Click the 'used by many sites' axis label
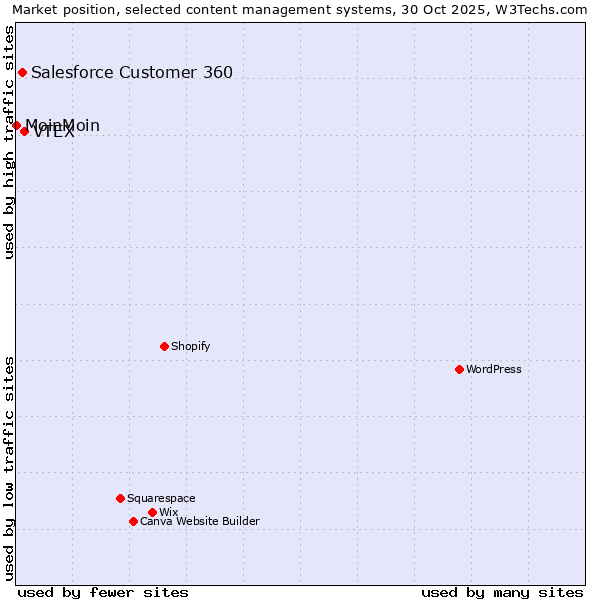Viewport: 600px width, 600px height. [x=502, y=592]
